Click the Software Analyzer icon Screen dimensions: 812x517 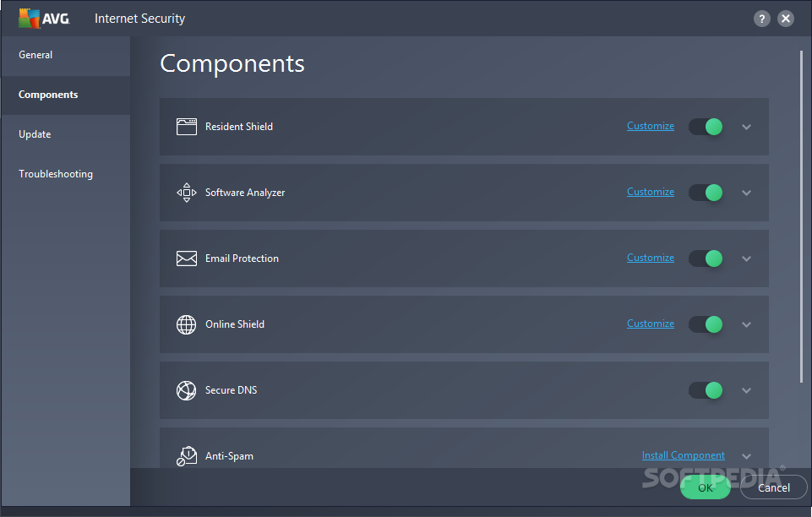[187, 193]
